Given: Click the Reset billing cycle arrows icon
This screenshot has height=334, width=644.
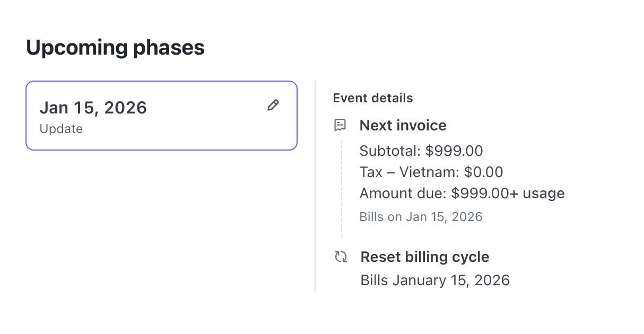Looking at the screenshot, I should (x=341, y=257).
